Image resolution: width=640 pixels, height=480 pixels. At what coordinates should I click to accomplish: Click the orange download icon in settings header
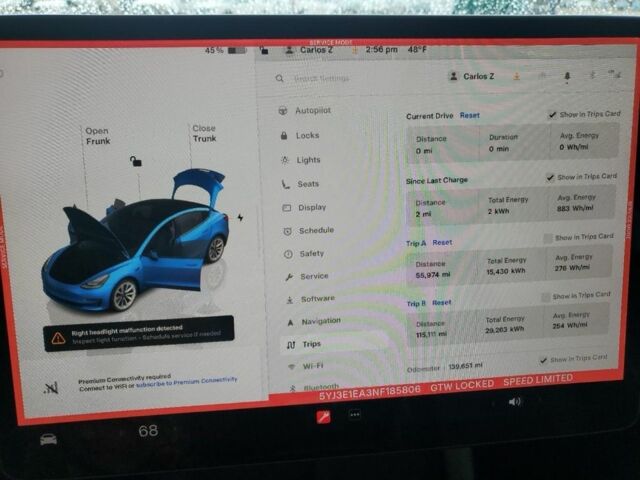click(x=516, y=76)
